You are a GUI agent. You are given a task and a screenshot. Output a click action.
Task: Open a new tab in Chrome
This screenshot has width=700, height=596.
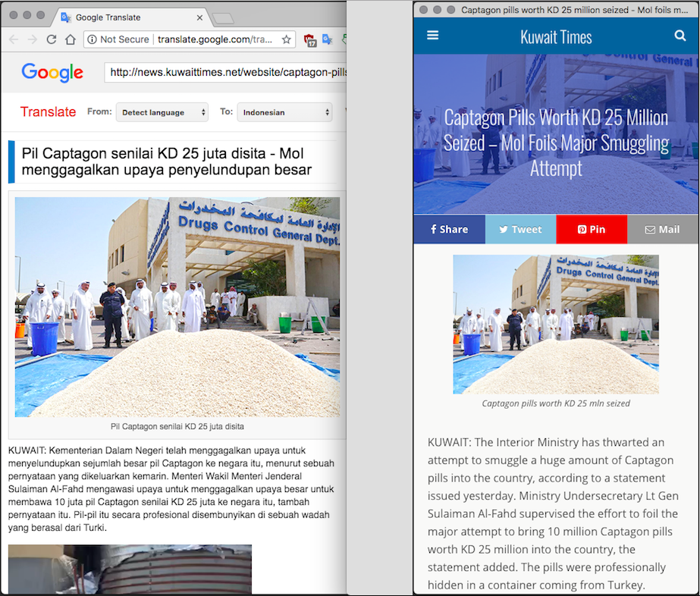222,18
